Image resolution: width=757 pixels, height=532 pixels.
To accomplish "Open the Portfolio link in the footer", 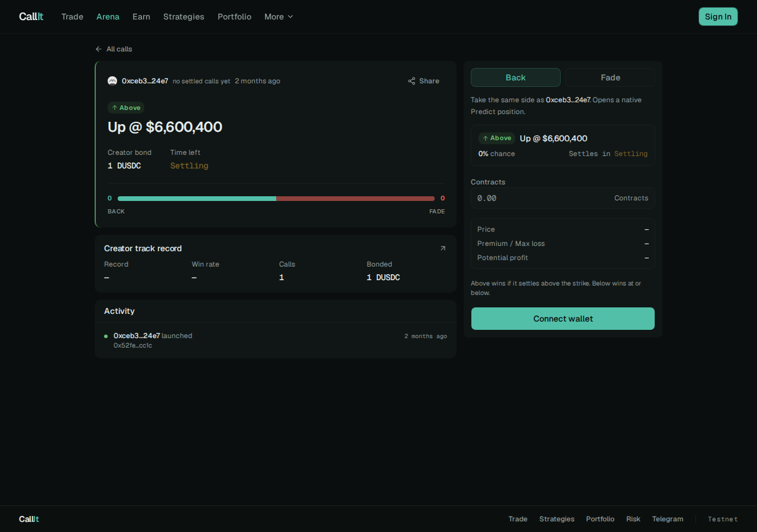I will point(600,519).
